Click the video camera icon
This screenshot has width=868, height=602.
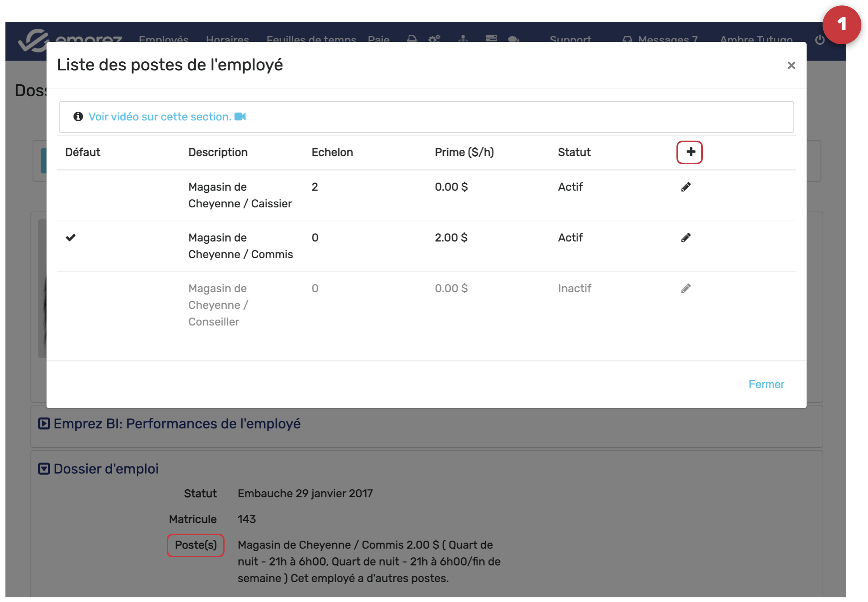coord(240,117)
